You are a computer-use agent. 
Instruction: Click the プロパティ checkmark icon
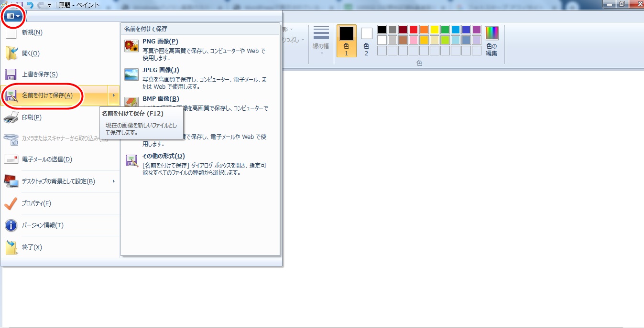(11, 203)
